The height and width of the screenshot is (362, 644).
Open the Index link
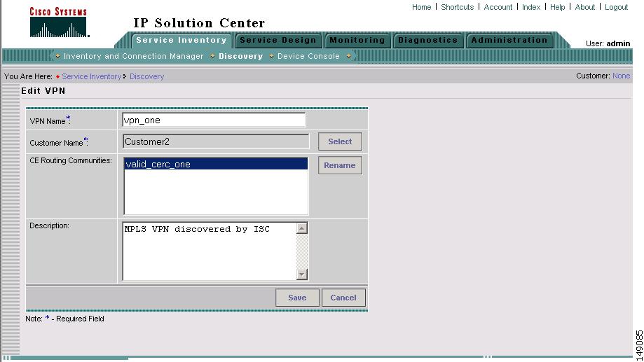click(531, 7)
